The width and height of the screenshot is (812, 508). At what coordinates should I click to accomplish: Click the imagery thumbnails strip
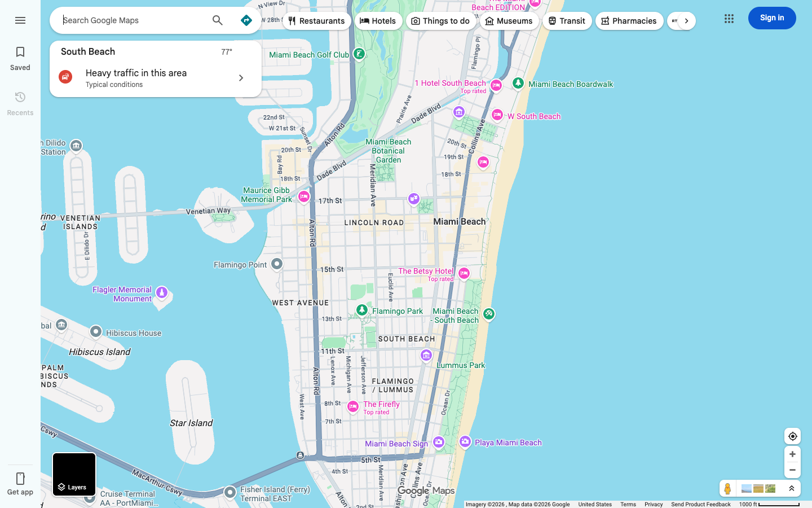758,488
